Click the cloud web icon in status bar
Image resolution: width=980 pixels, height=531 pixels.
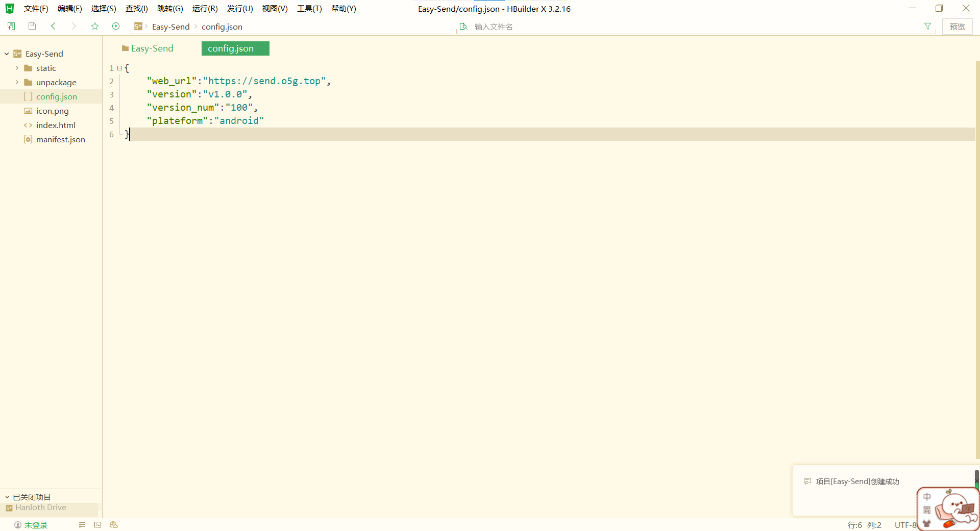(x=114, y=524)
